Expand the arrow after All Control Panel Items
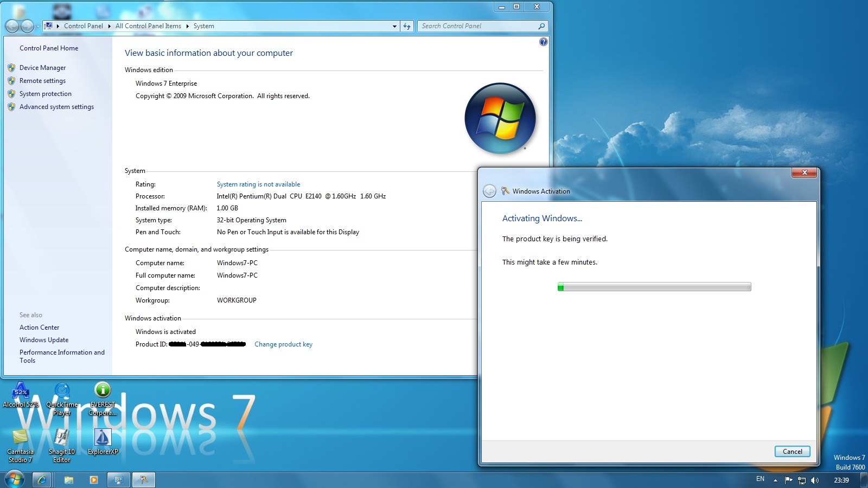 187,26
